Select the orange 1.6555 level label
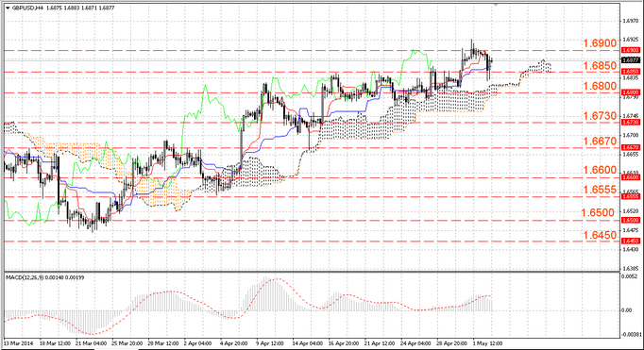The image size is (644, 350). coord(600,190)
